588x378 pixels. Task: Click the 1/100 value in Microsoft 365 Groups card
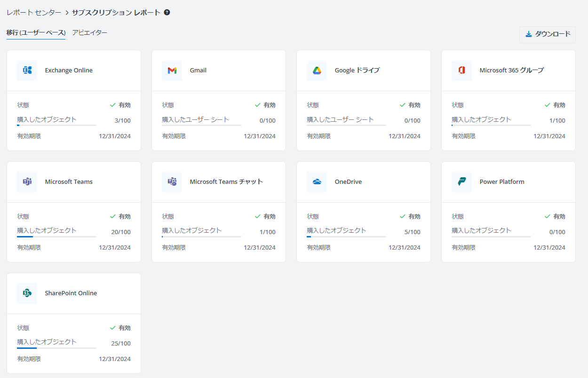557,121
